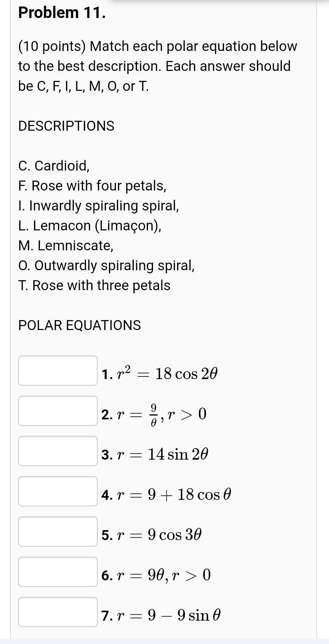The height and width of the screenshot is (644, 329).
Task: Click the answer box for equation 4
Action: 58,491
